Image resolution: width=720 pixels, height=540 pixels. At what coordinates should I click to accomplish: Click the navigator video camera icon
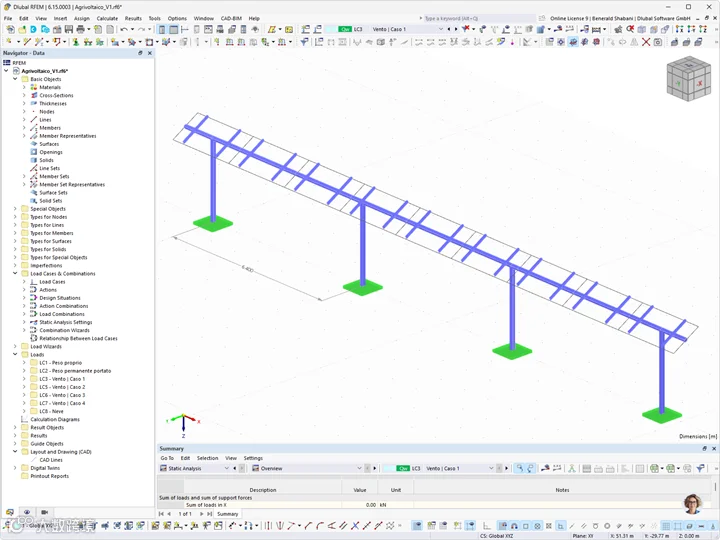pos(45,512)
